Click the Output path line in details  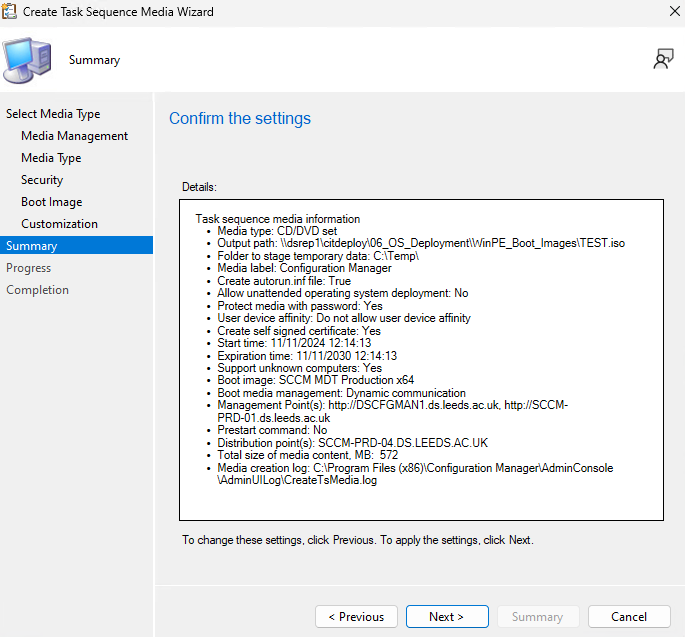[420, 243]
